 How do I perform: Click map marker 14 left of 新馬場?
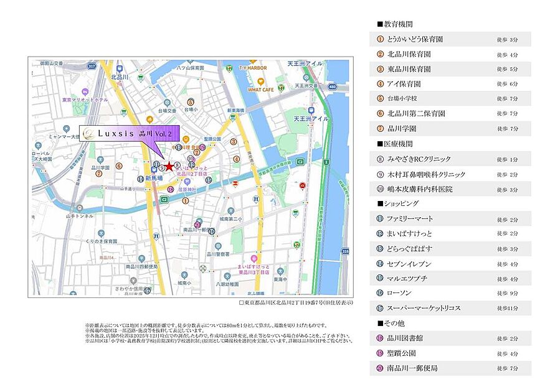[141, 179]
